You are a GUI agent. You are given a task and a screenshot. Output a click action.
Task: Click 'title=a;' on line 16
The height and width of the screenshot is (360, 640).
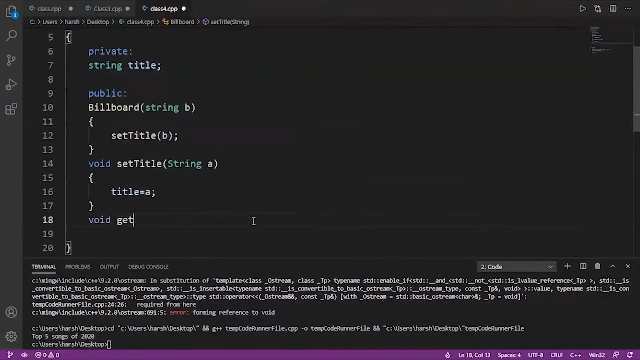(133, 192)
